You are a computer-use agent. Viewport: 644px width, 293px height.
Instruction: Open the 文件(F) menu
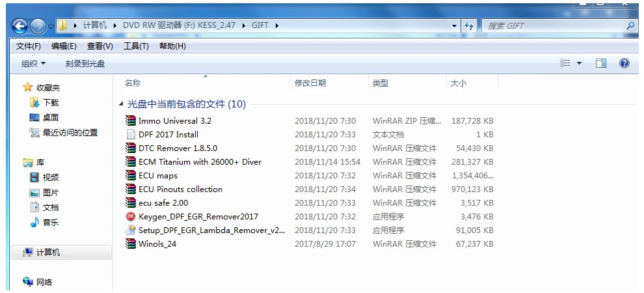tap(29, 46)
